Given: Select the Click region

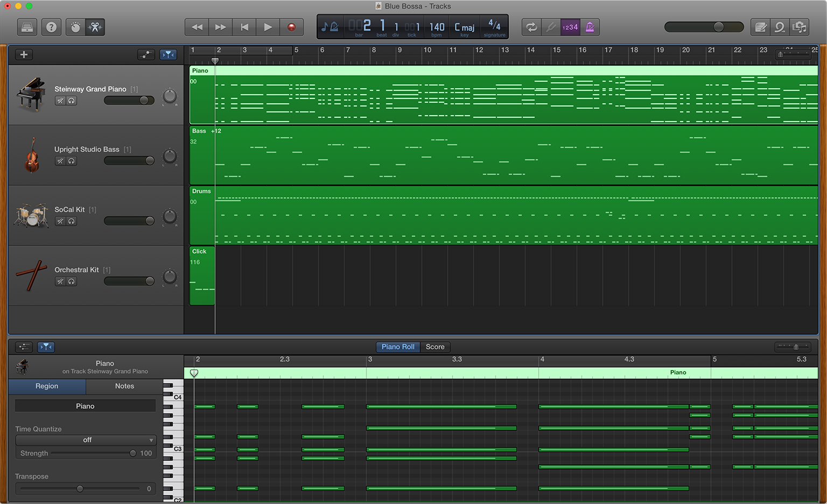Looking at the screenshot, I should [202, 276].
